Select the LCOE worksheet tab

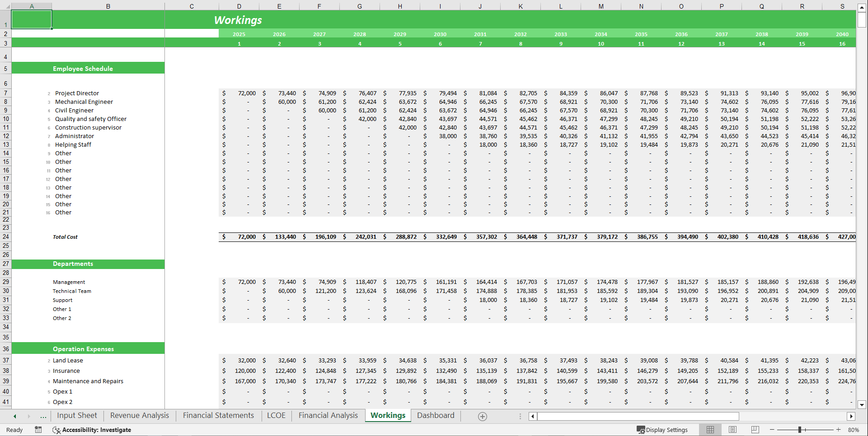[276, 415]
